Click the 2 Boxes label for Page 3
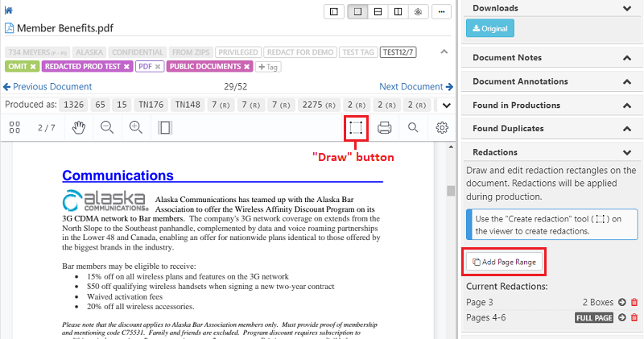 (598, 302)
